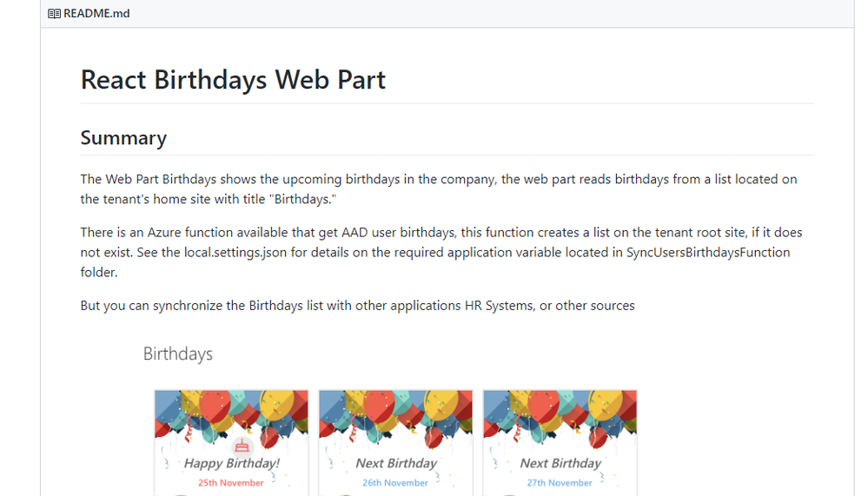The height and width of the screenshot is (496, 868).
Task: Click the React Birthdays Web Part heading
Action: [233, 80]
